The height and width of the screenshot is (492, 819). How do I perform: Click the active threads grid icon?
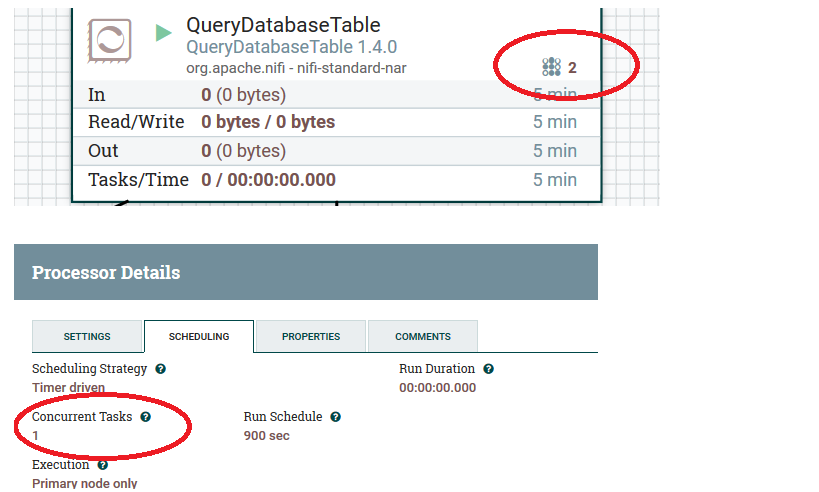pyautogui.click(x=551, y=67)
